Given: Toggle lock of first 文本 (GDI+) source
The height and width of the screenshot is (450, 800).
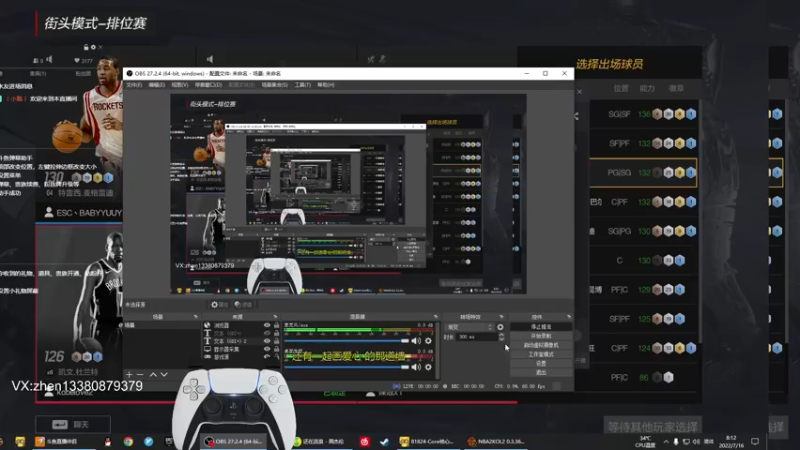Looking at the screenshot, I should coord(276,333).
